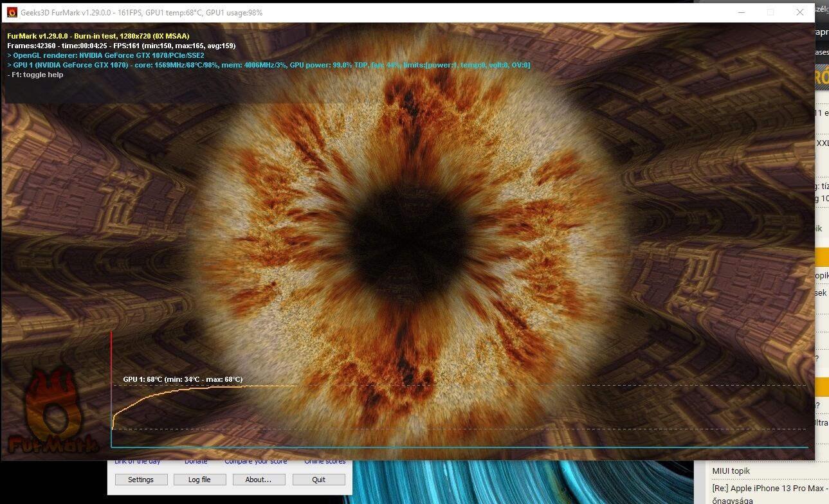This screenshot has height=504, width=829.
Task: Click the 'GPU 1: 68°C' temperature graph label
Action: click(x=183, y=379)
